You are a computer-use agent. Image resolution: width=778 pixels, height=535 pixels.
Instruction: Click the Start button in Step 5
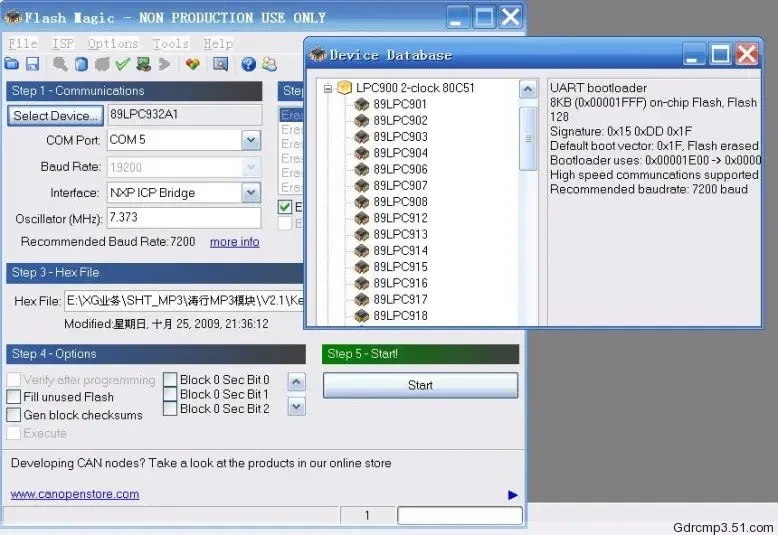pos(420,385)
